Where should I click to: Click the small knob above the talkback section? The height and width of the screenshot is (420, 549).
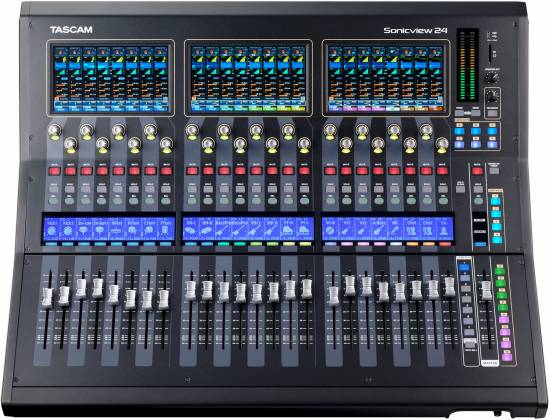pyautogui.click(x=492, y=77)
